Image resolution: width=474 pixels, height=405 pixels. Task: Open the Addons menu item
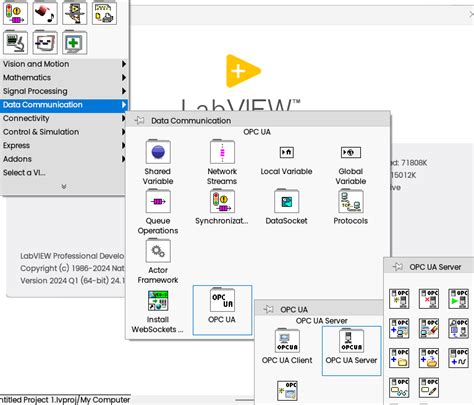click(64, 159)
